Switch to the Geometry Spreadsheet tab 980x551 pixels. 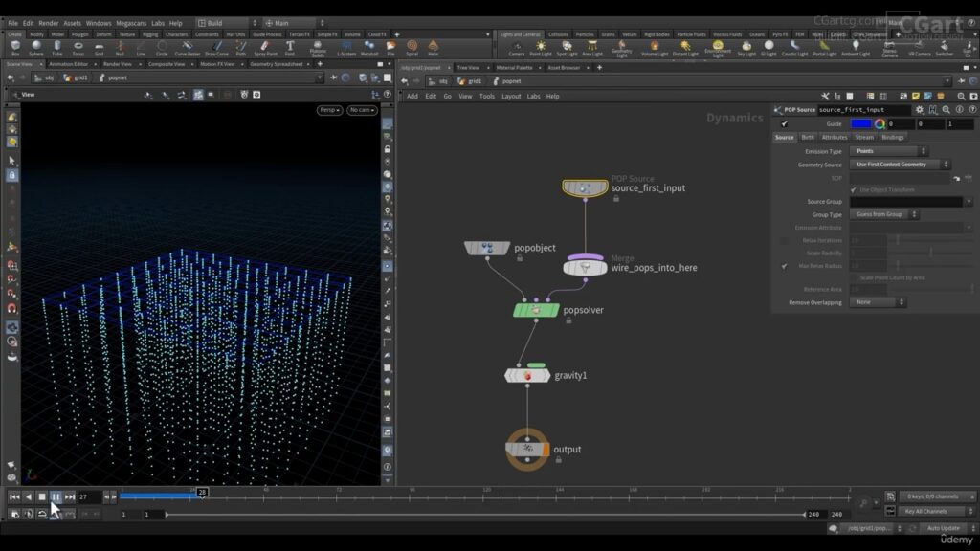(277, 64)
